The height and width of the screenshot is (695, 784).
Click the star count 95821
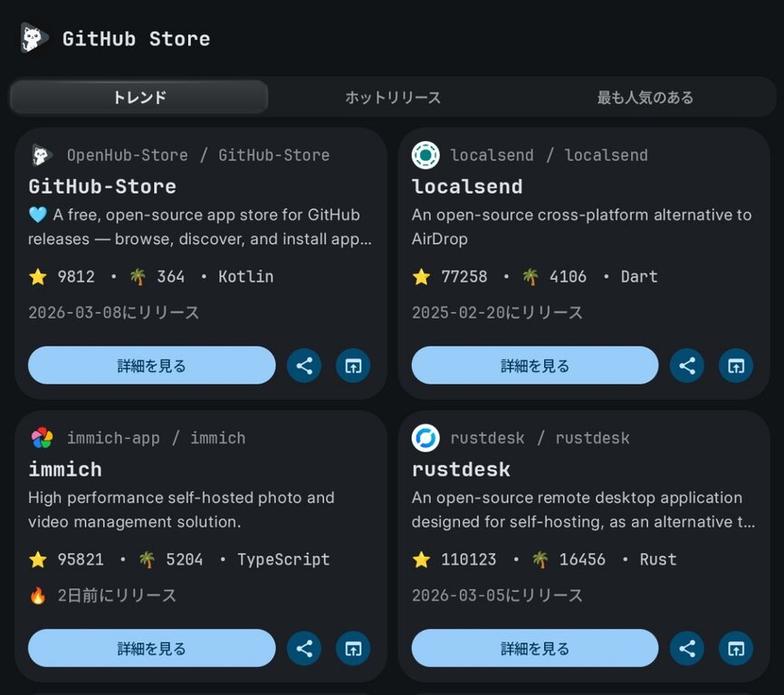[81, 559]
